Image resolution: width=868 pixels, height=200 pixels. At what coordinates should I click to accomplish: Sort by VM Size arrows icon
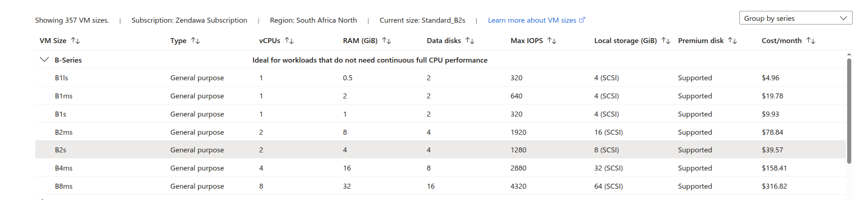pos(76,41)
